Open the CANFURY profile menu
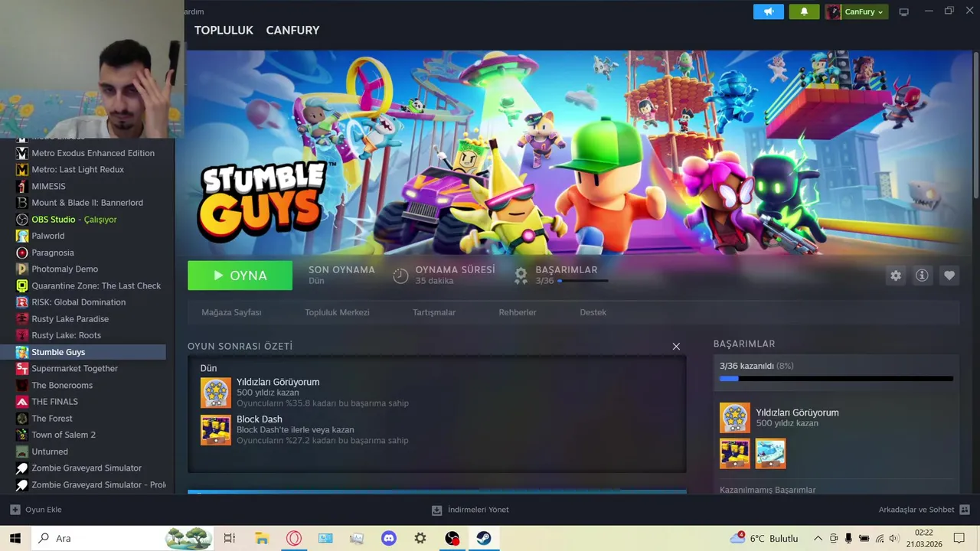The image size is (980, 551). [292, 31]
